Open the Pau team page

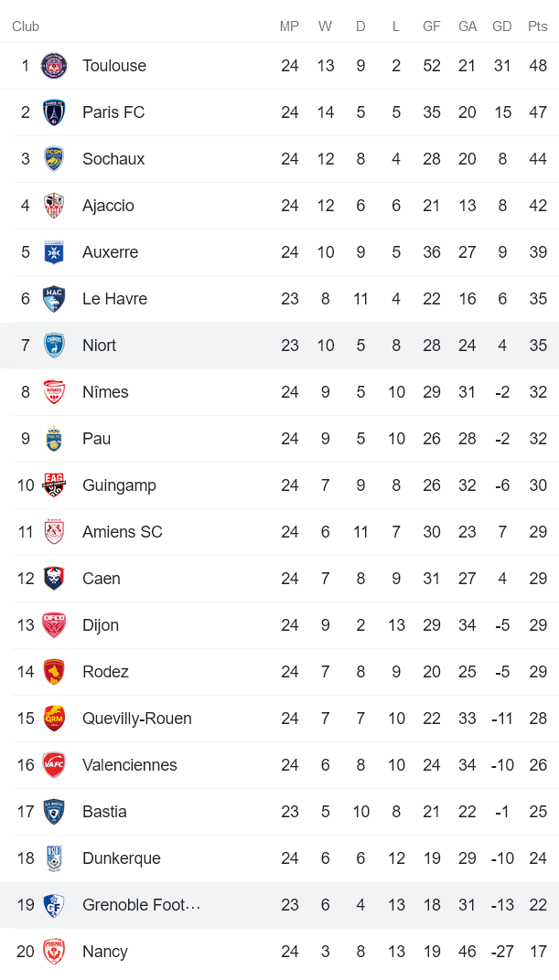pos(96,438)
